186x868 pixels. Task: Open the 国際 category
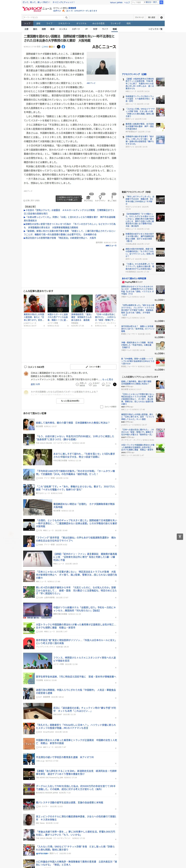point(44,29)
